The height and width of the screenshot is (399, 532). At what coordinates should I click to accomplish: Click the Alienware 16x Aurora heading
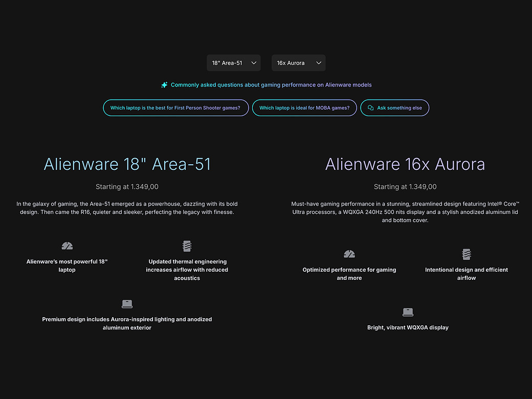[405, 164]
